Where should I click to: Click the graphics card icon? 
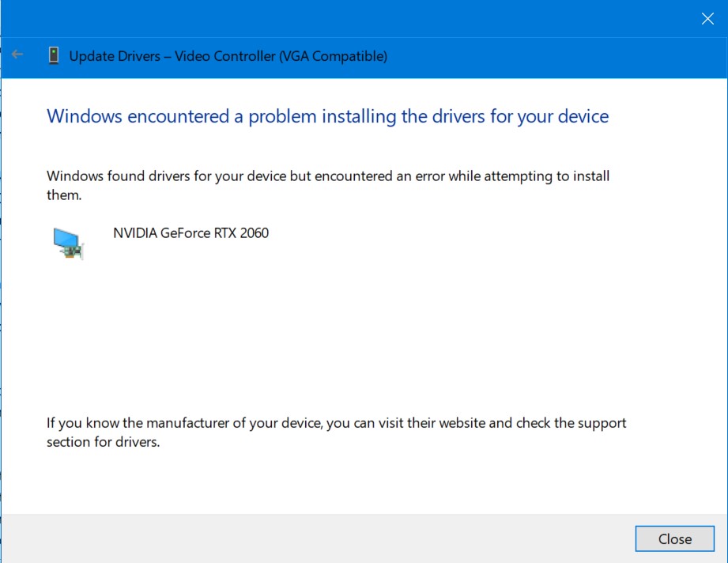click(68, 244)
